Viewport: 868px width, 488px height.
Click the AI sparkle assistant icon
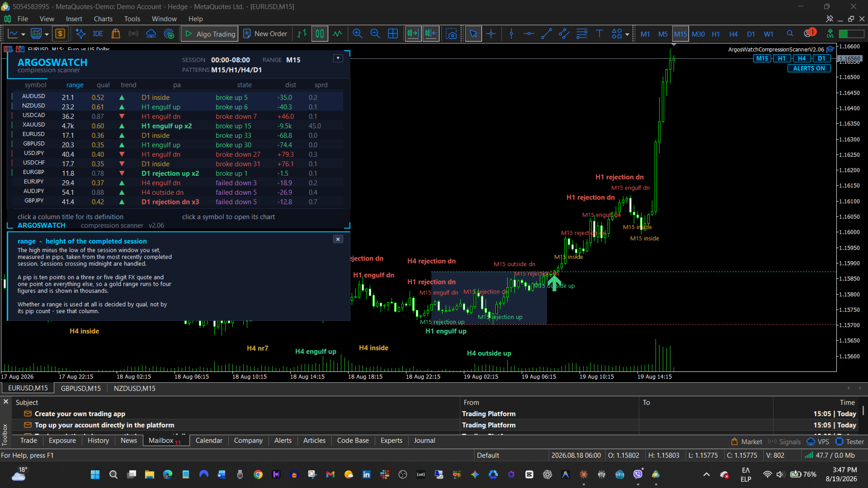tap(80, 34)
